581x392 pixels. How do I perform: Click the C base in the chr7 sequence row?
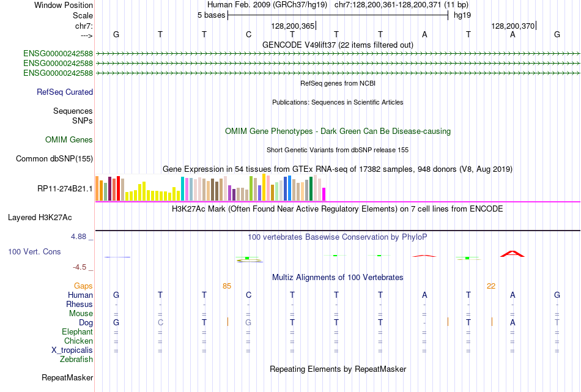coord(249,34)
